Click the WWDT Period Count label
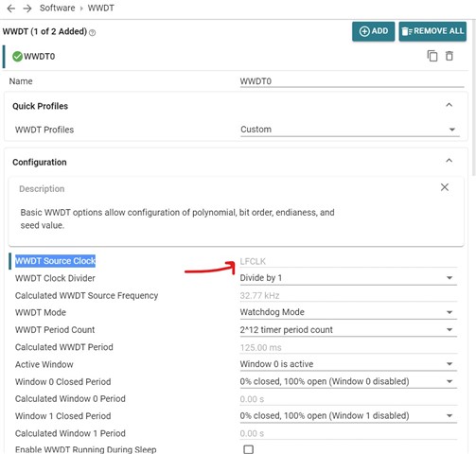 (55, 330)
